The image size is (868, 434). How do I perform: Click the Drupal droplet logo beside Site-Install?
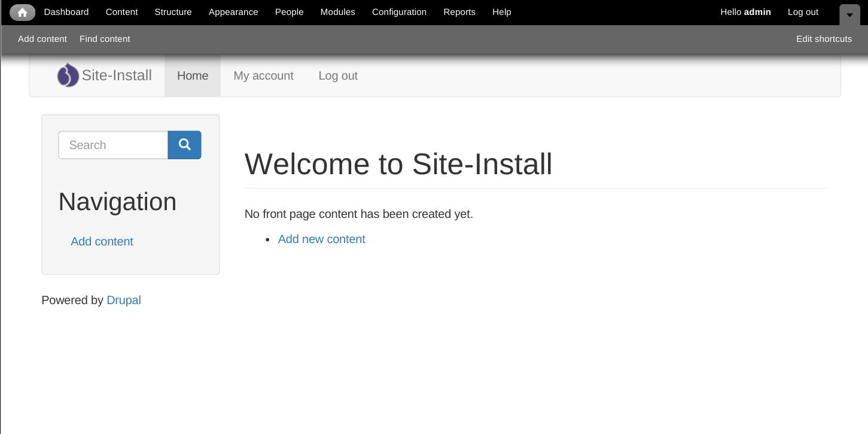point(68,75)
